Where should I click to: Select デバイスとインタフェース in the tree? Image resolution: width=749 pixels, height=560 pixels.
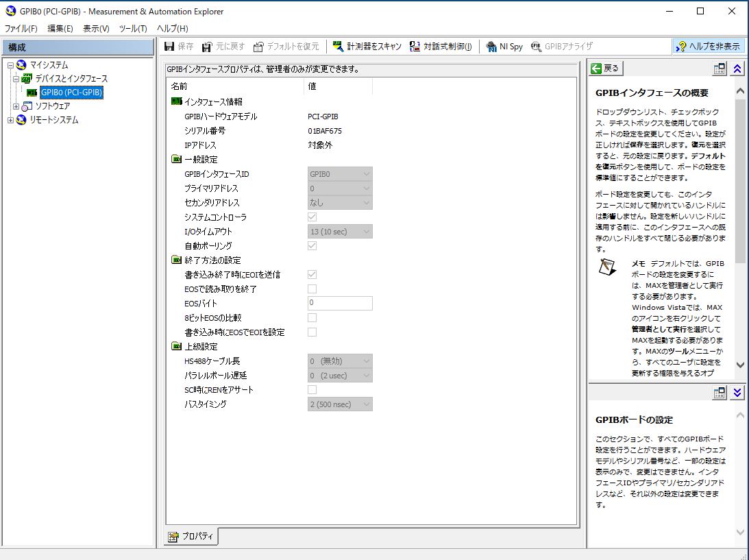click(x=71, y=78)
